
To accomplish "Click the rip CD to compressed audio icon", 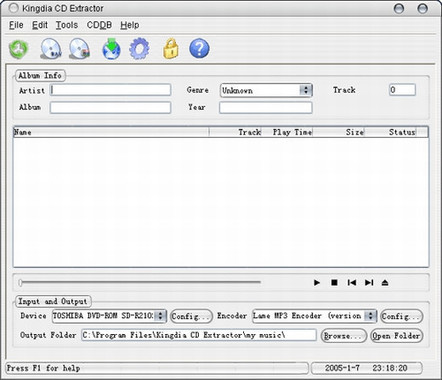I will tap(79, 49).
